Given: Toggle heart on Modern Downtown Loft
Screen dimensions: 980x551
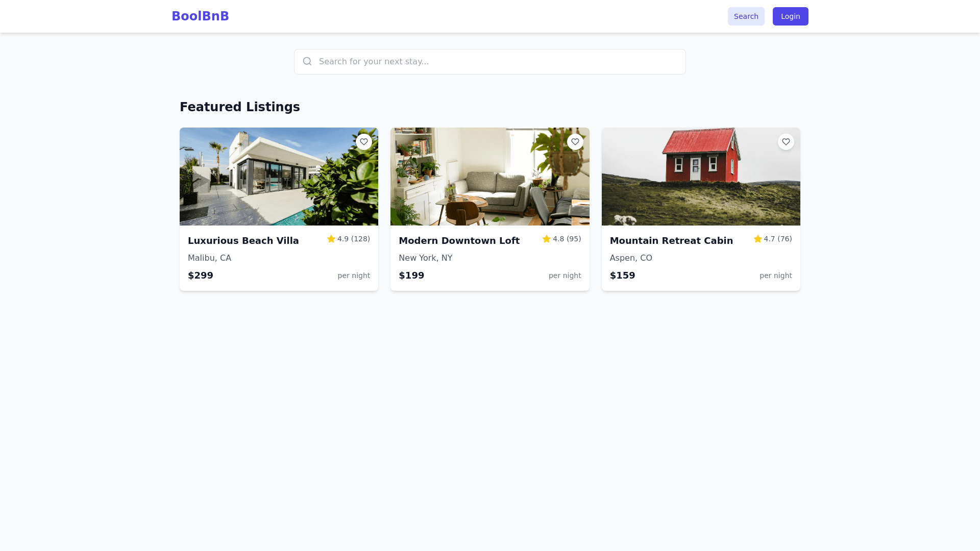Looking at the screenshot, I should pos(575,142).
